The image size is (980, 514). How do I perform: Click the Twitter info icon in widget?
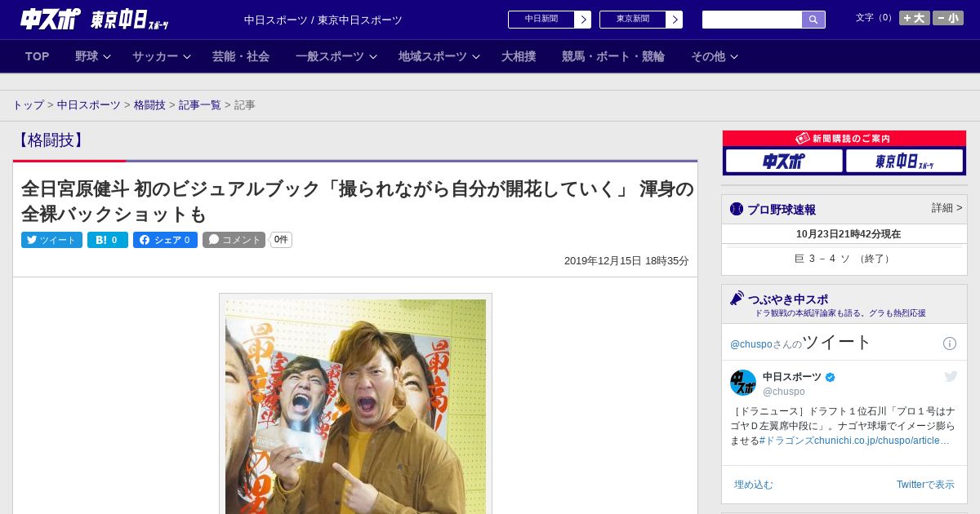950,343
